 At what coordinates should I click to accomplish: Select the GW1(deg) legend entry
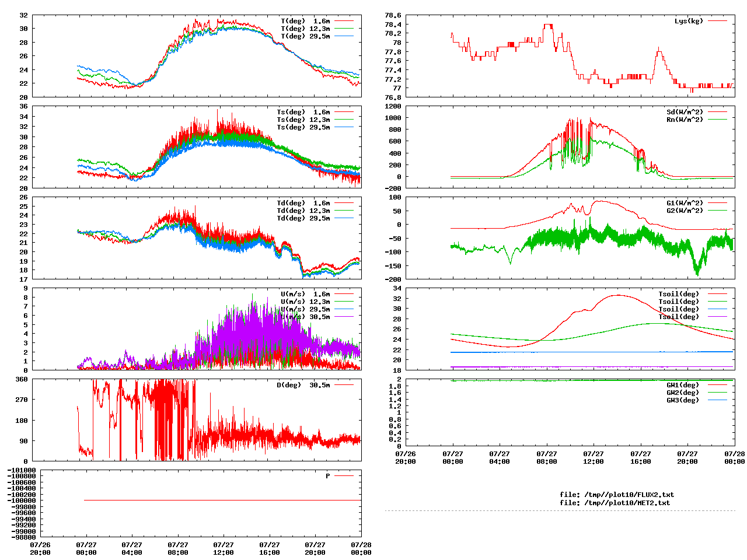click(x=683, y=385)
